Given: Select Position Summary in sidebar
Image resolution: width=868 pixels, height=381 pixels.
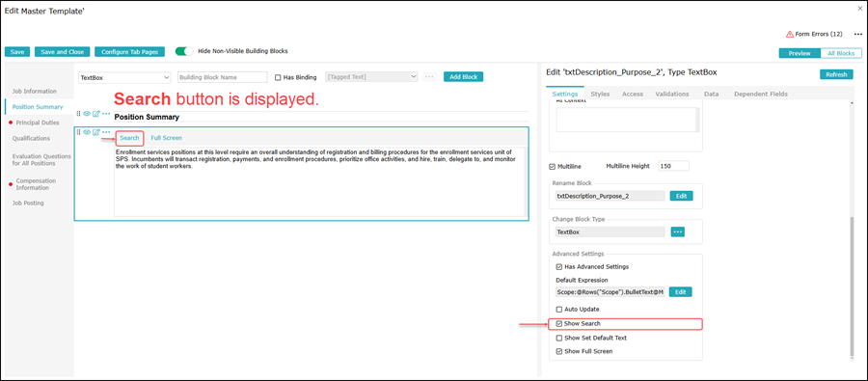Looking at the screenshot, I should pos(37,107).
